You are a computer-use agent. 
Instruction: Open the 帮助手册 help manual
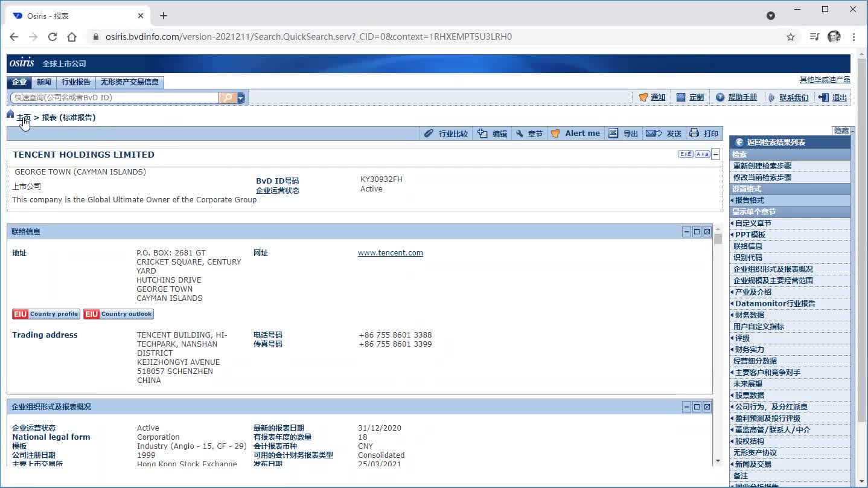[x=736, y=97]
